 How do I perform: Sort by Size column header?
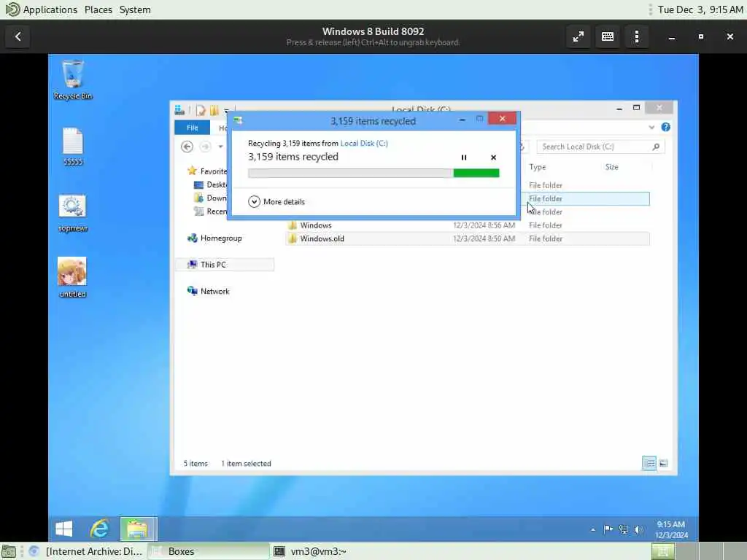[612, 167]
